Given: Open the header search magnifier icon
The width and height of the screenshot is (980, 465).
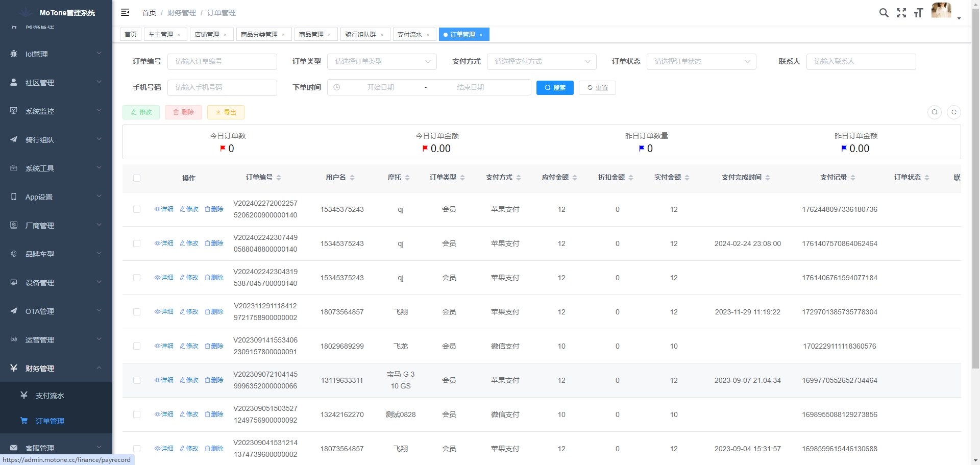Looking at the screenshot, I should (884, 13).
